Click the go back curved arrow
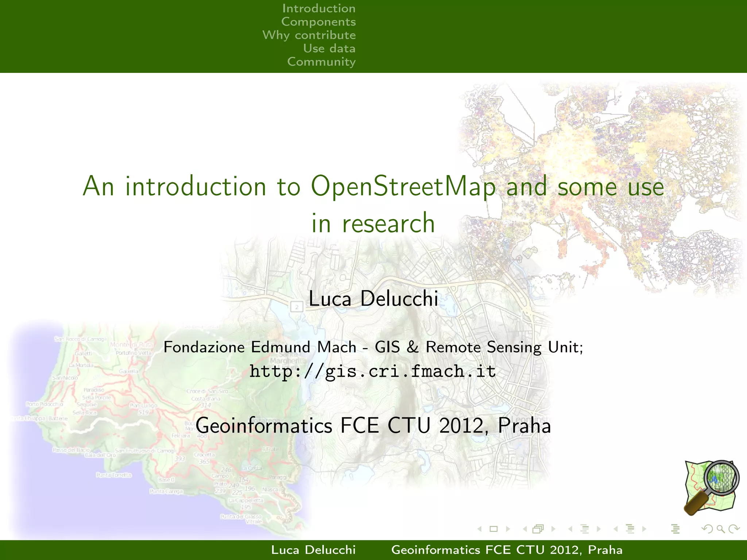Screen dimensions: 747x560 707,529
